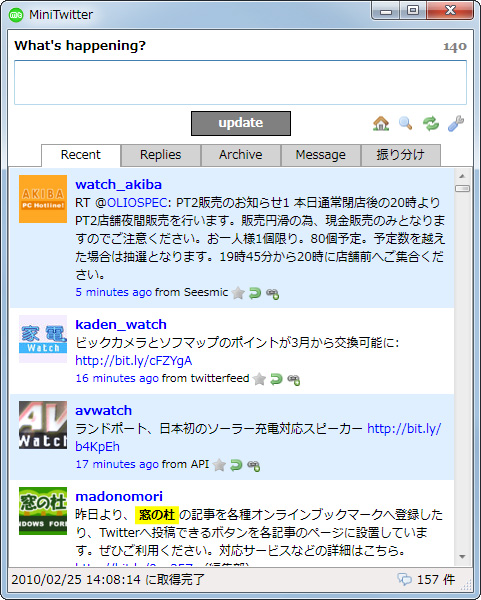Click the timeline scrollbar thumb
Screen dimensions: 481x600
(x=462, y=188)
